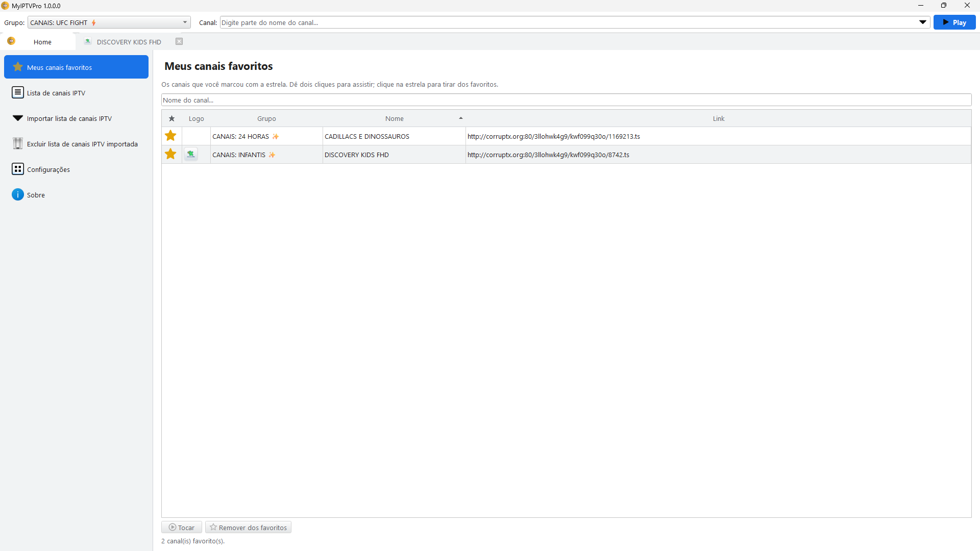
Task: Open Configurações in the sidebar
Action: pyautogui.click(x=76, y=169)
